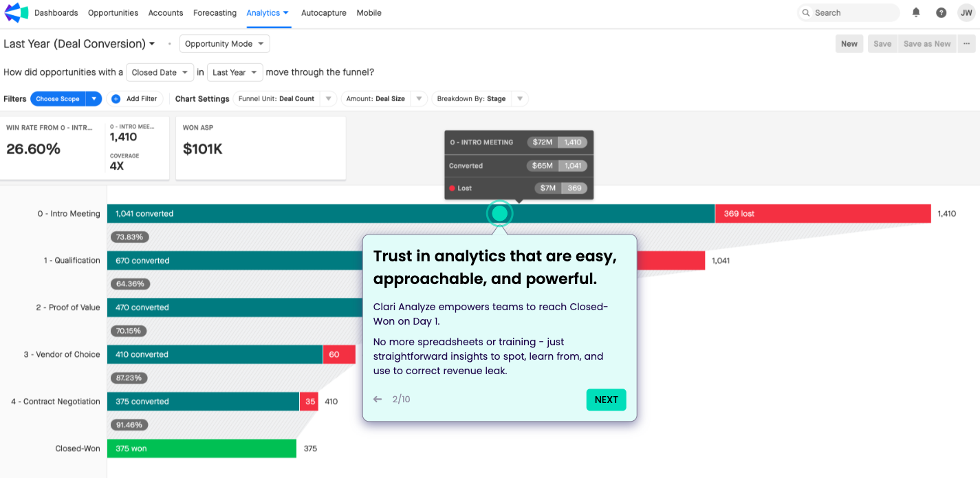Image resolution: width=980 pixels, height=478 pixels.
Task: Click the 70.15% conversion badge
Action: 129,331
